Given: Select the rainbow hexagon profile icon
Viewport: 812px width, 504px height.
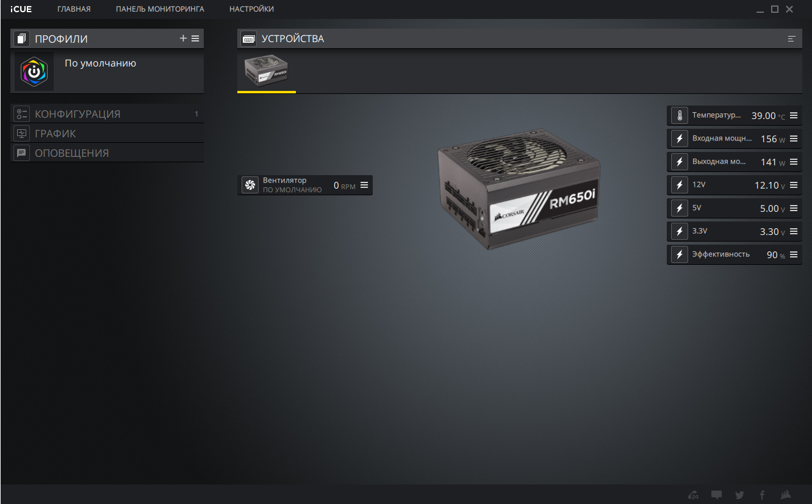Looking at the screenshot, I should click(x=34, y=71).
